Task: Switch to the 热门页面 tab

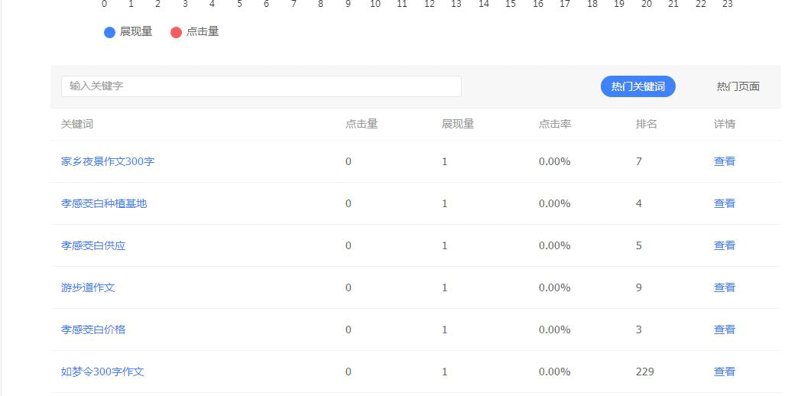Action: 738,87
